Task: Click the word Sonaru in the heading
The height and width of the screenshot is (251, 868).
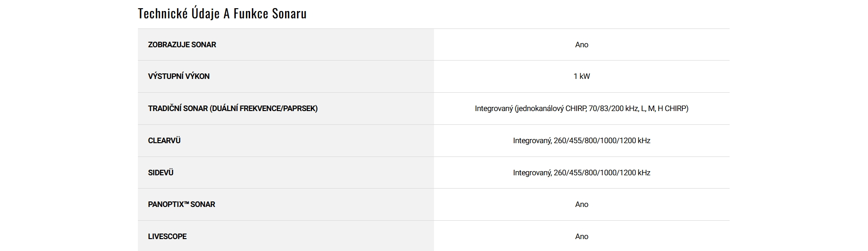Action: pyautogui.click(x=289, y=14)
